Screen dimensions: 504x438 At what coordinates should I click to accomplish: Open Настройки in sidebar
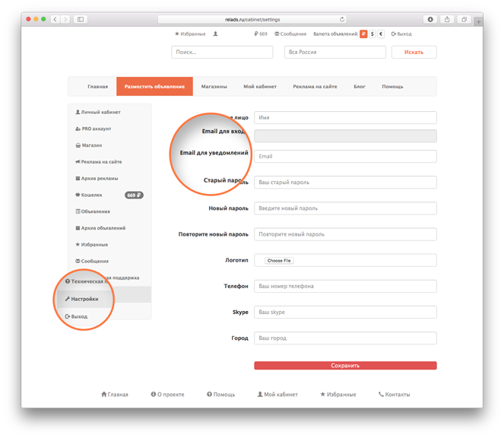tap(82, 299)
